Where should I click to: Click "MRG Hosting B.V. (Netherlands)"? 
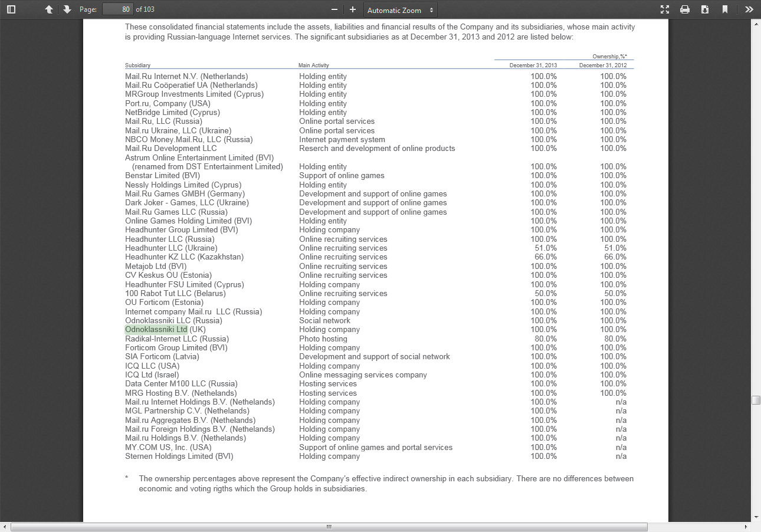(x=181, y=393)
